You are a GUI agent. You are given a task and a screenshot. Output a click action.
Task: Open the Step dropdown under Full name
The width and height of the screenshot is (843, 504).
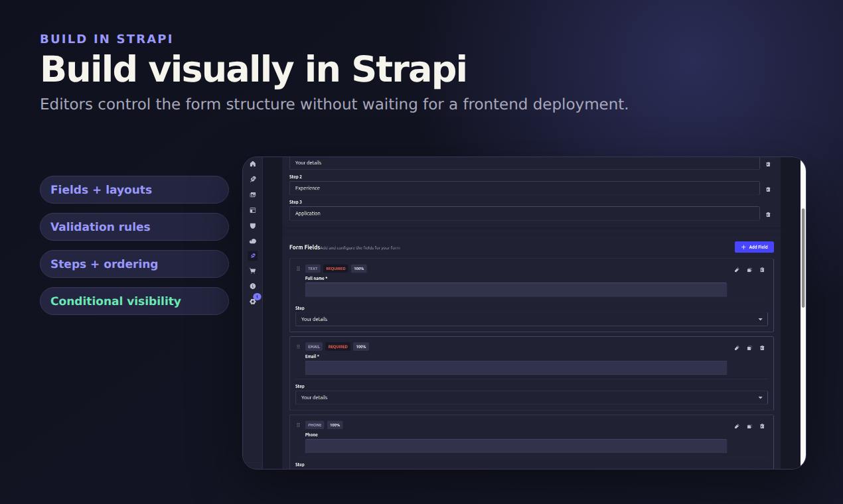click(x=532, y=319)
